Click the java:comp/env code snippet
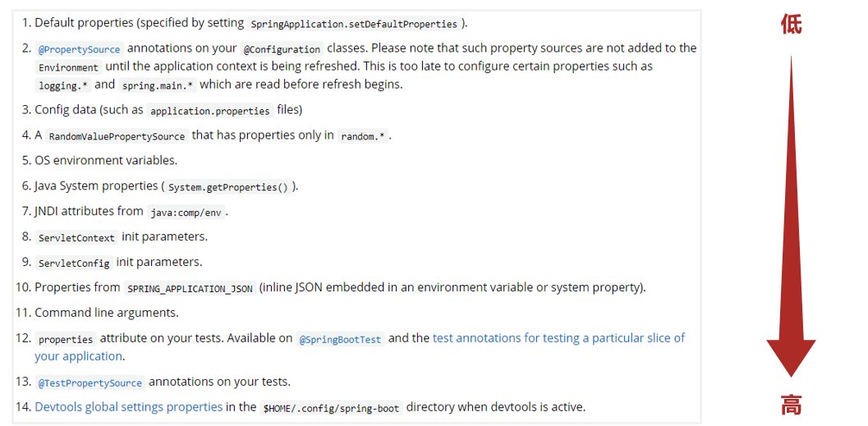Viewport: 868px width, 426px height. tap(186, 213)
